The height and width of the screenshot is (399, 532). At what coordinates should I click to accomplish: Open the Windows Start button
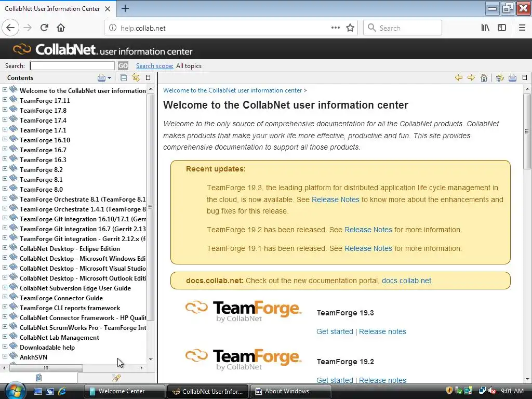(x=15, y=391)
